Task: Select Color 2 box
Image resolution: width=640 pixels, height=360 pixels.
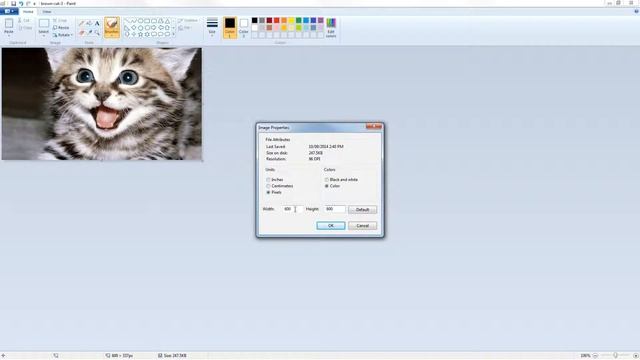Action: pos(244,28)
